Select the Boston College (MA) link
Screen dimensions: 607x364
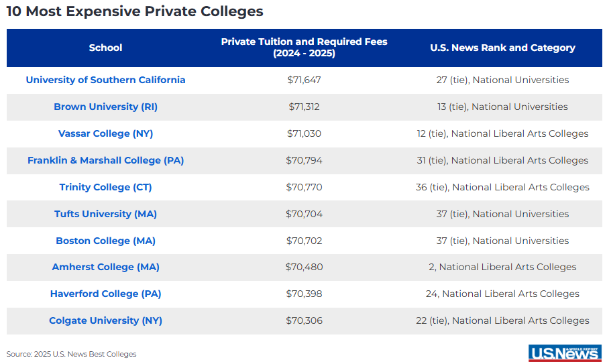105,241
